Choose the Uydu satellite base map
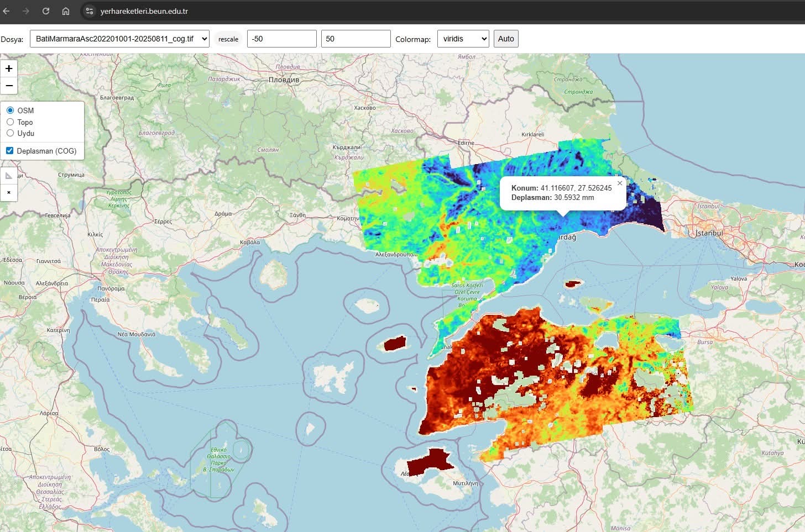The height and width of the screenshot is (532, 805). [11, 133]
